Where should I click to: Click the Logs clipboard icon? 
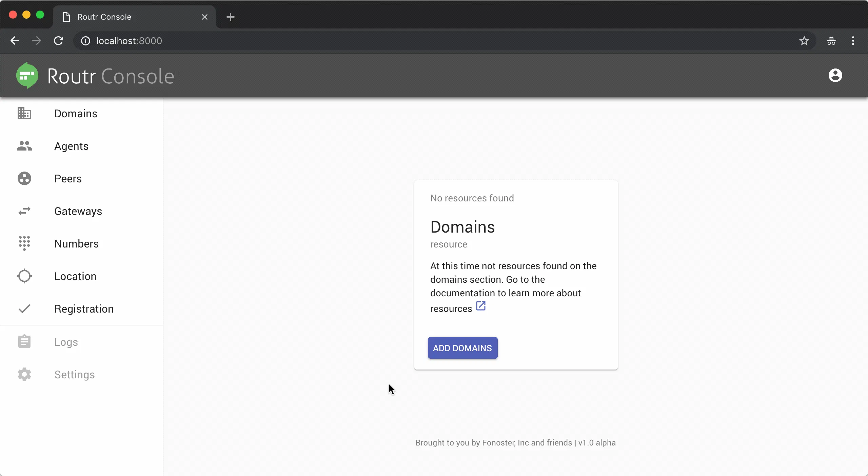pyautogui.click(x=24, y=341)
